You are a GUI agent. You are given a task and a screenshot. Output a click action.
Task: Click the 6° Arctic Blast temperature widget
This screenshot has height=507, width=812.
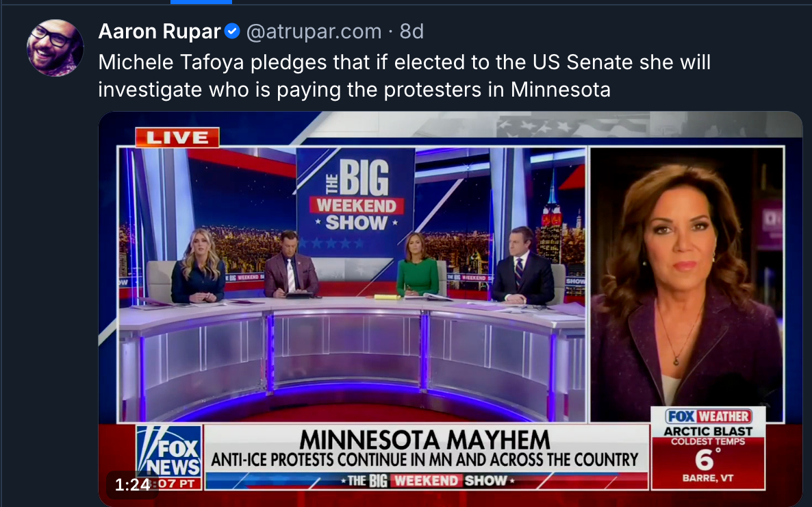tap(708, 449)
